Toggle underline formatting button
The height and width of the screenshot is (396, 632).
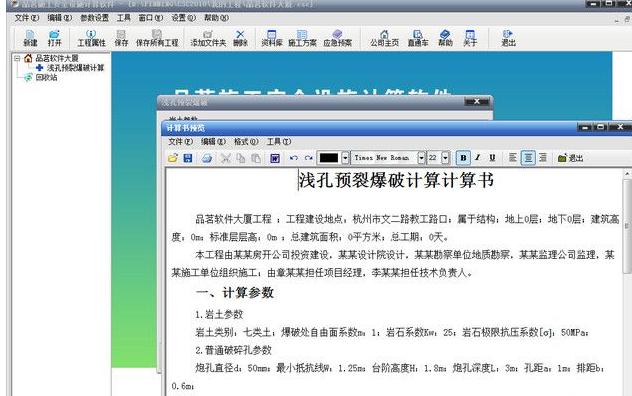click(x=492, y=158)
